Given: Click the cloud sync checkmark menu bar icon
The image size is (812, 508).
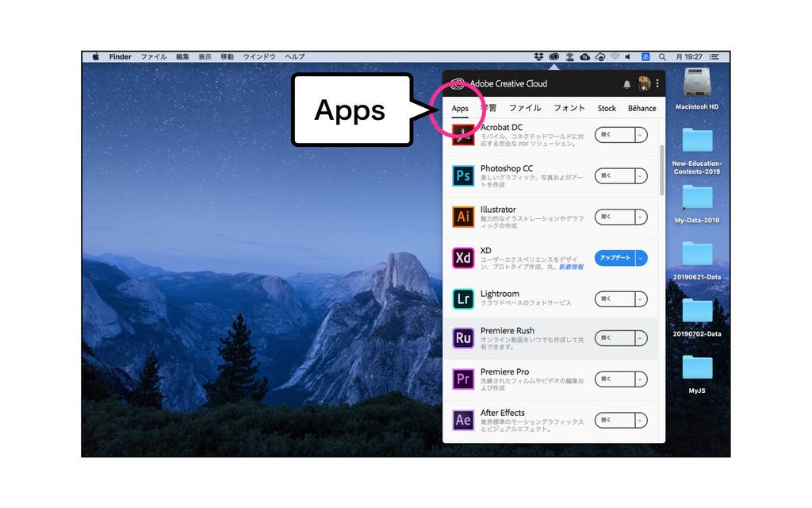Looking at the screenshot, I should [600, 57].
